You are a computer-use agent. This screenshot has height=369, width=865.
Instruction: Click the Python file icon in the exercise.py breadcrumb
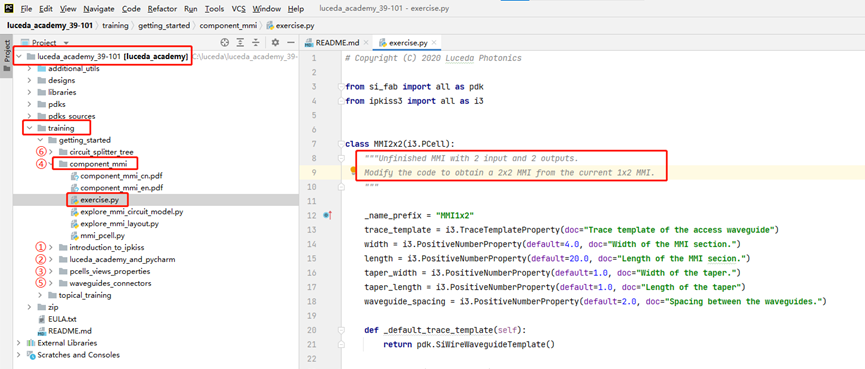tap(270, 25)
